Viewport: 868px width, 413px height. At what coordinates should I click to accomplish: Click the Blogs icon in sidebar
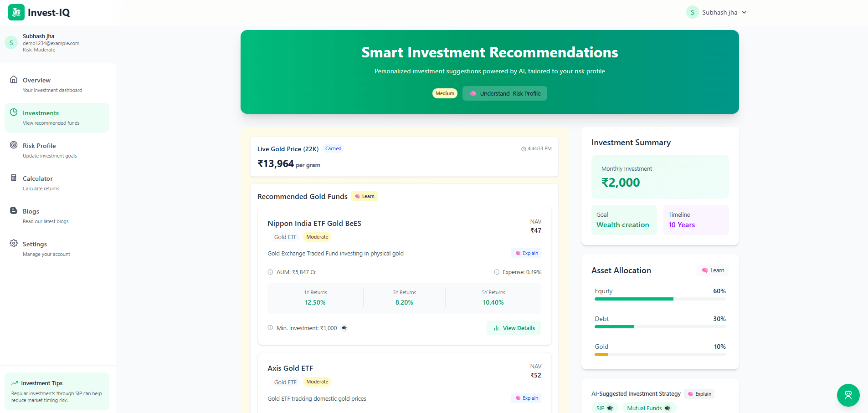coord(14,210)
